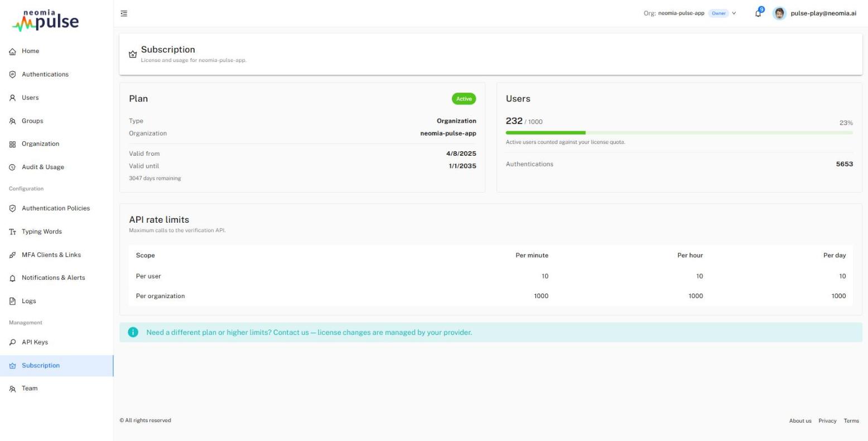Screen dimensions: 868x441
Task: Open account menu pulse-play@neomia.ai
Action: coord(814,13)
